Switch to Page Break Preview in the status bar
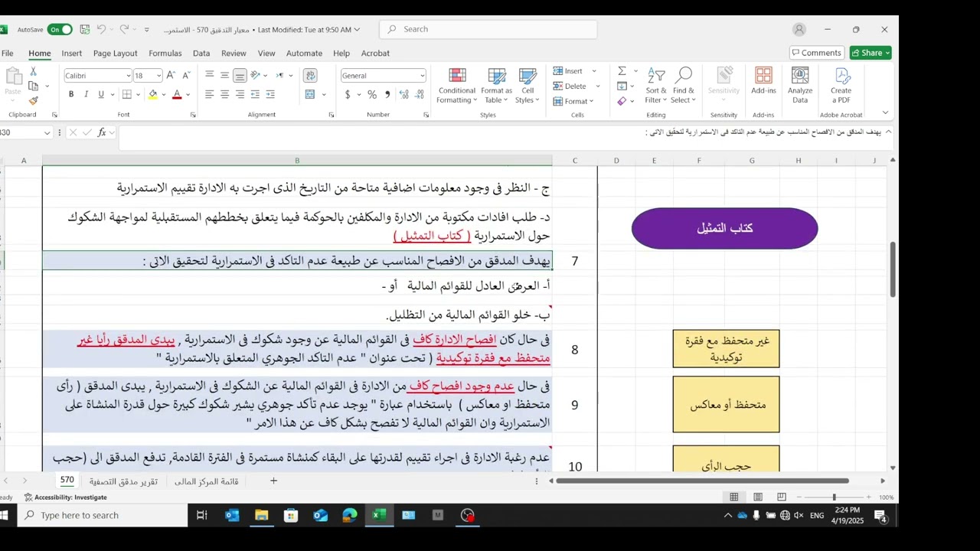The height and width of the screenshot is (551, 980). (x=781, y=497)
